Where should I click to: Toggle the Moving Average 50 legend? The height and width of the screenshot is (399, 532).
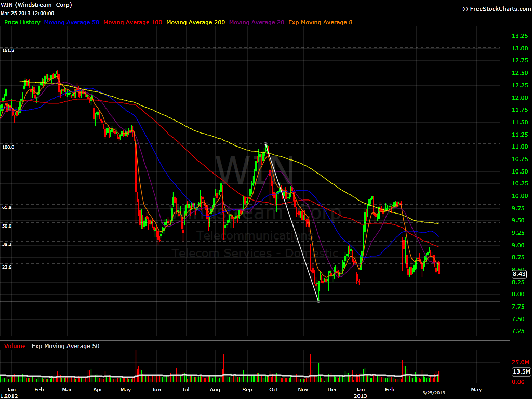[x=72, y=23]
